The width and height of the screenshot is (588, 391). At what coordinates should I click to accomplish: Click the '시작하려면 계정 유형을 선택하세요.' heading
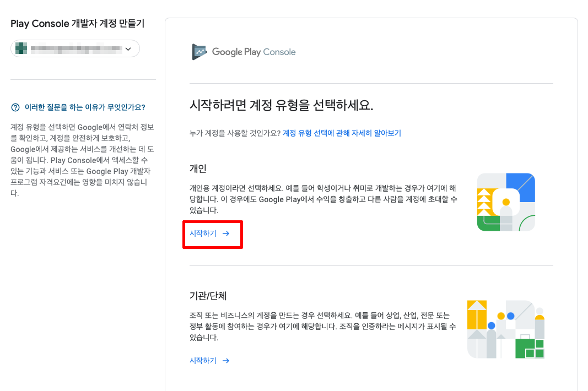(281, 105)
